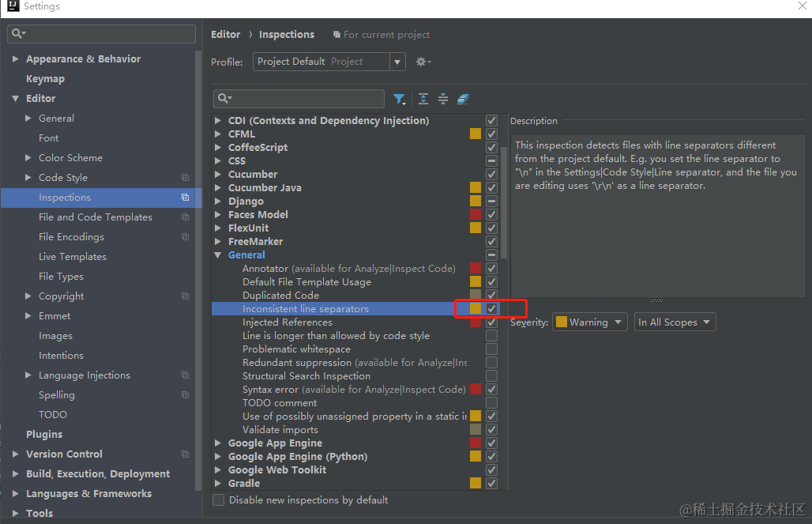Viewport: 812px width, 524px height.
Task: Select the Images settings item
Action: point(55,336)
